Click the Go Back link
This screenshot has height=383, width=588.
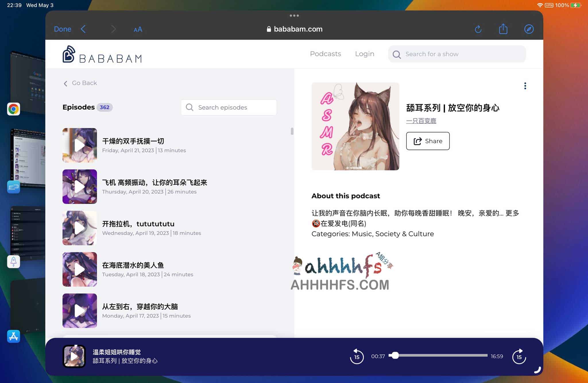(80, 83)
